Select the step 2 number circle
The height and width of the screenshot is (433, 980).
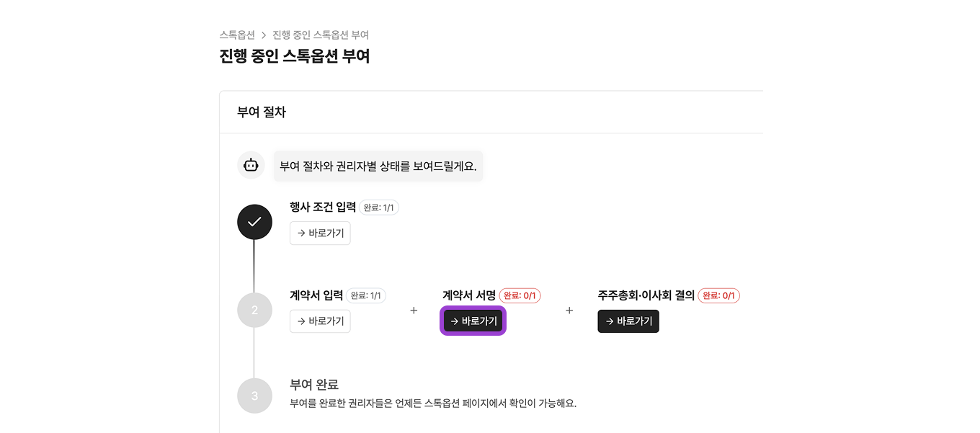click(x=254, y=310)
